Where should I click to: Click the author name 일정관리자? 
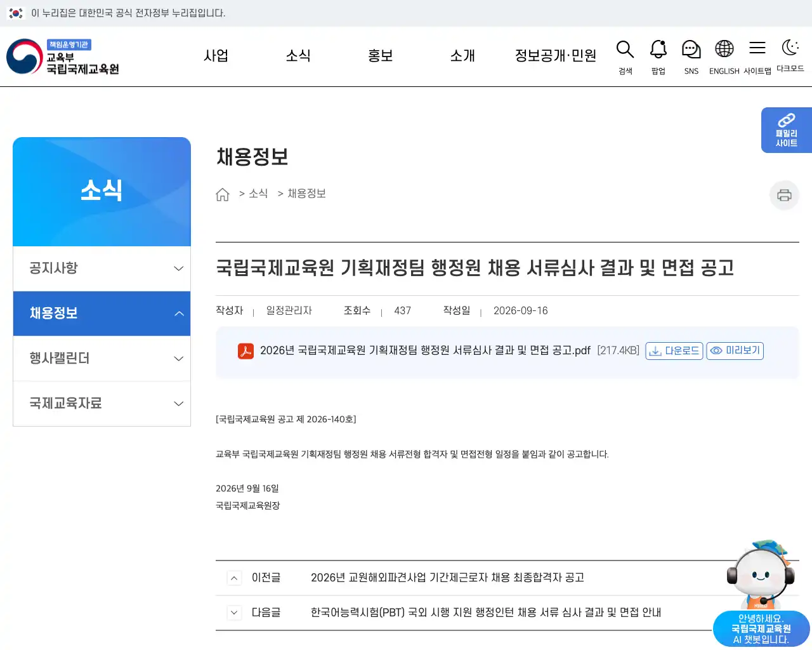[x=289, y=310]
